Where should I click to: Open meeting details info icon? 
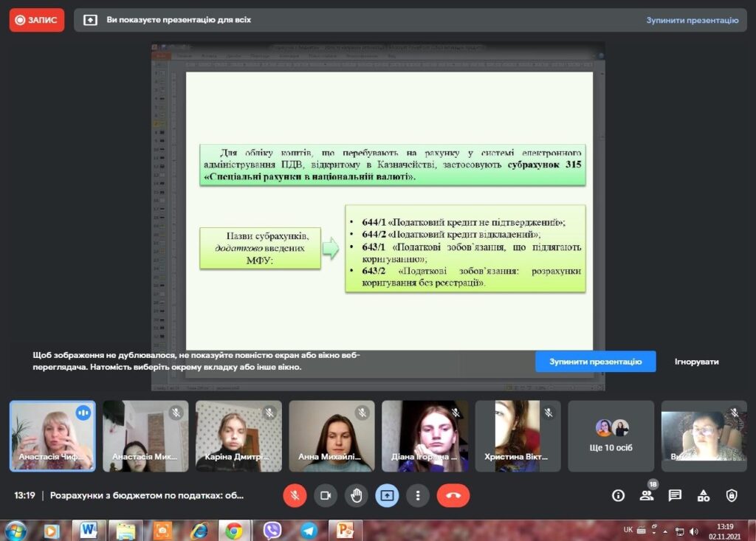coord(618,496)
